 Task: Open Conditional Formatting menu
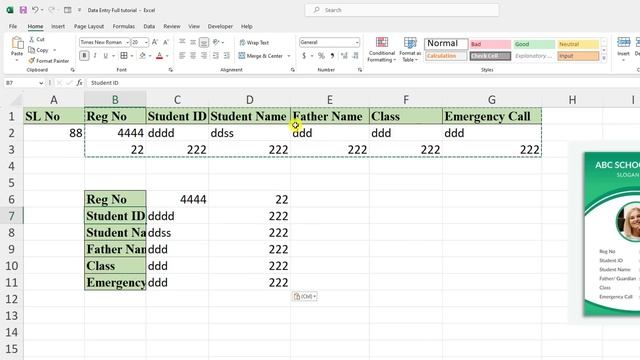coord(382,49)
